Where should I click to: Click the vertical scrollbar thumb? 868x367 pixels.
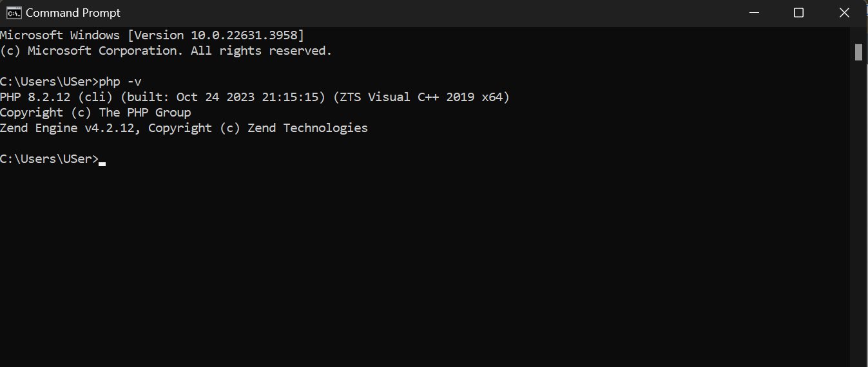coord(858,52)
